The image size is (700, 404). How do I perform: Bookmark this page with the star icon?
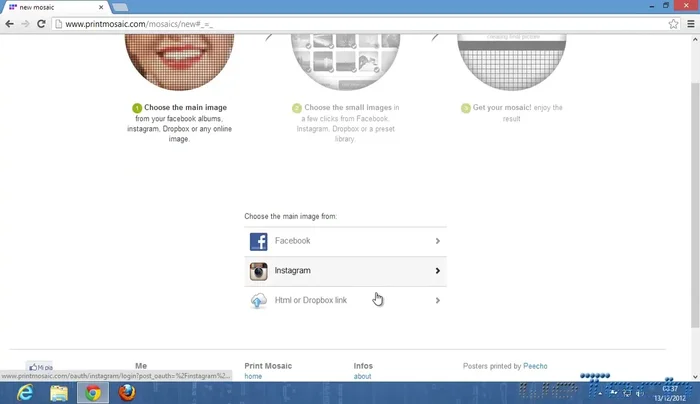coord(673,23)
